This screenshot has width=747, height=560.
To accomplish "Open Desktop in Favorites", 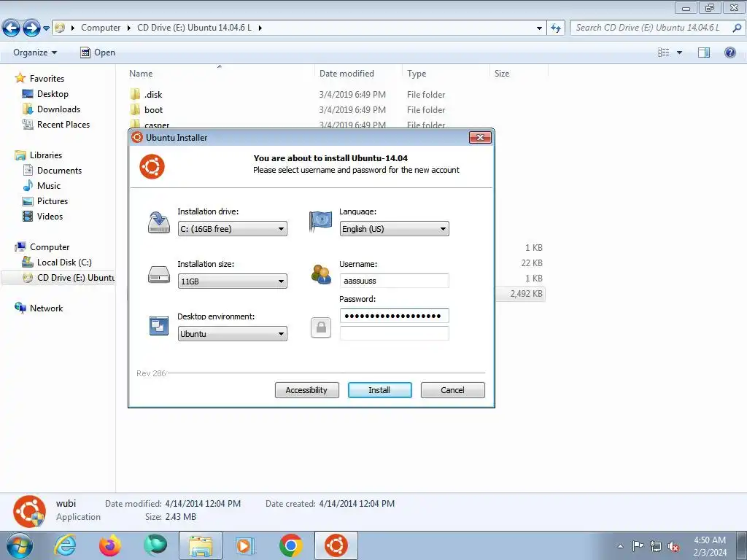I will (53, 94).
